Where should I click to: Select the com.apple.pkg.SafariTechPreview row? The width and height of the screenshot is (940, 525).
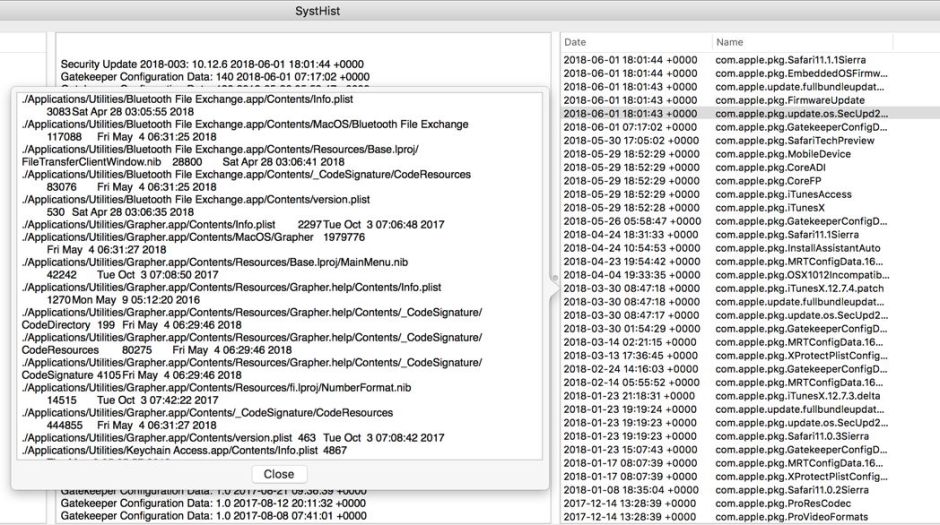(786, 141)
